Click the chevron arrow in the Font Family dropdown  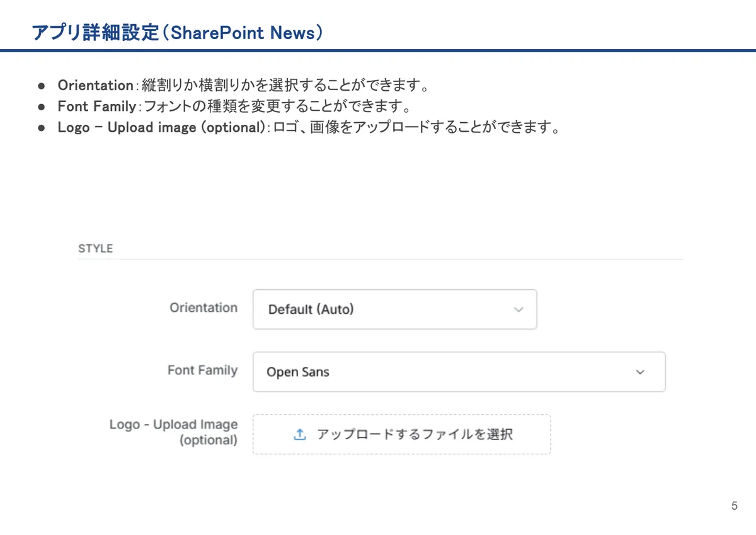click(x=640, y=372)
